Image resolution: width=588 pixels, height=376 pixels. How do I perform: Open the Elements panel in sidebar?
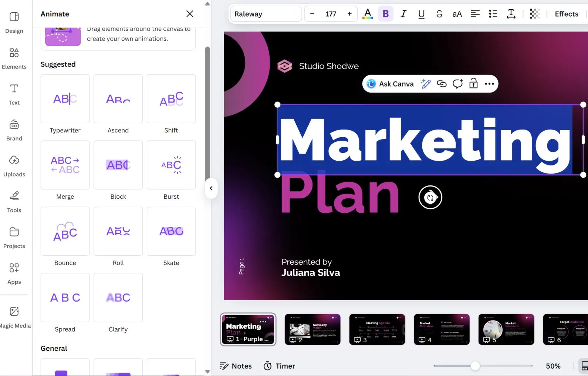14,58
